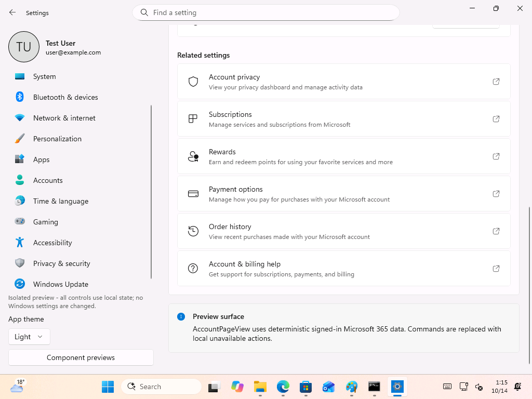The height and width of the screenshot is (399, 532).
Task: Click the System monitor icon in sidebar
Action: pyautogui.click(x=20, y=76)
